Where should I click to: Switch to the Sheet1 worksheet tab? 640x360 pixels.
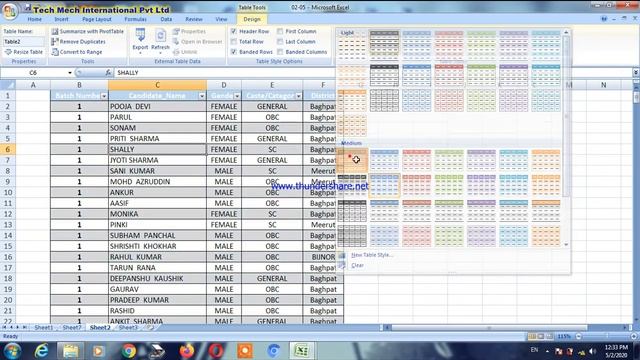(44, 328)
